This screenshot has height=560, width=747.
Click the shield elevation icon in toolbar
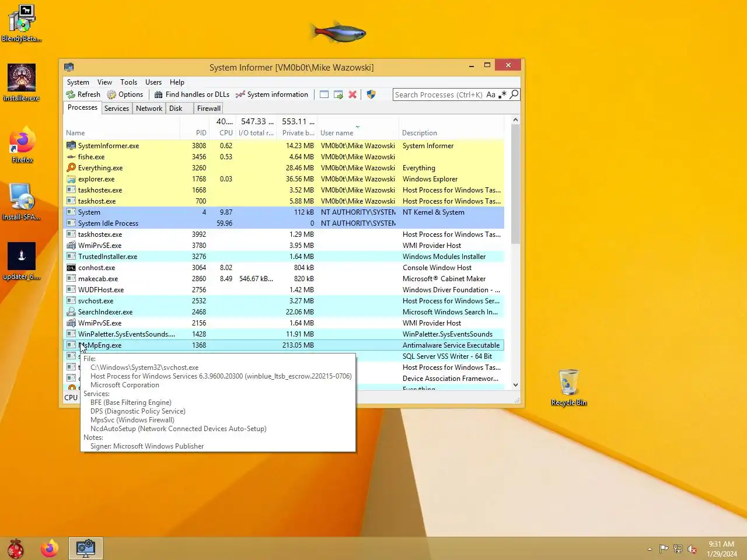371,94
